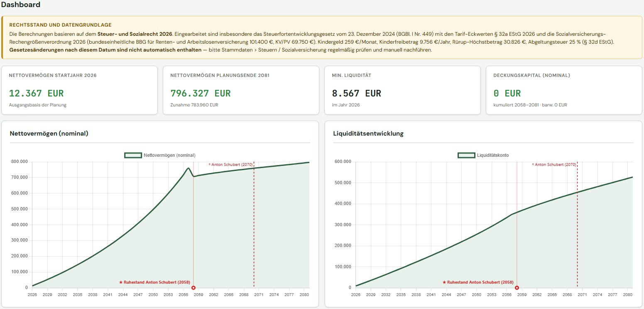Click the Ausgangsbasis der Planung caption
The height and width of the screenshot is (309, 644).
click(38, 105)
